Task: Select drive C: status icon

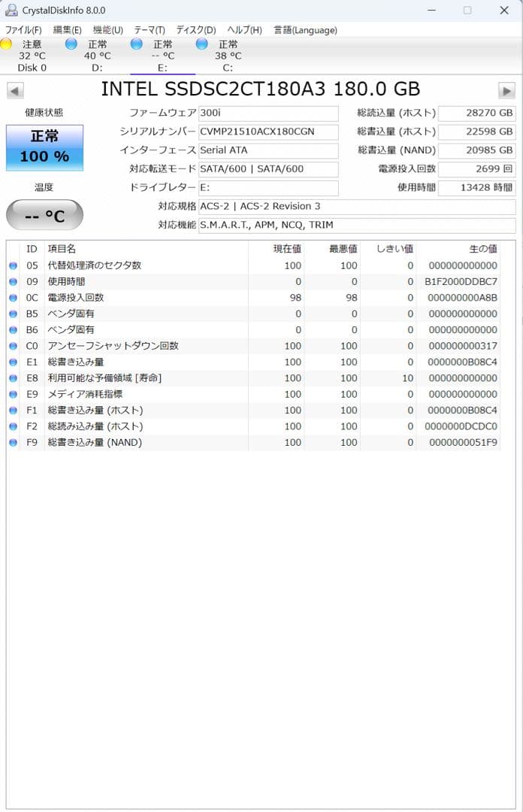Action: click(201, 44)
